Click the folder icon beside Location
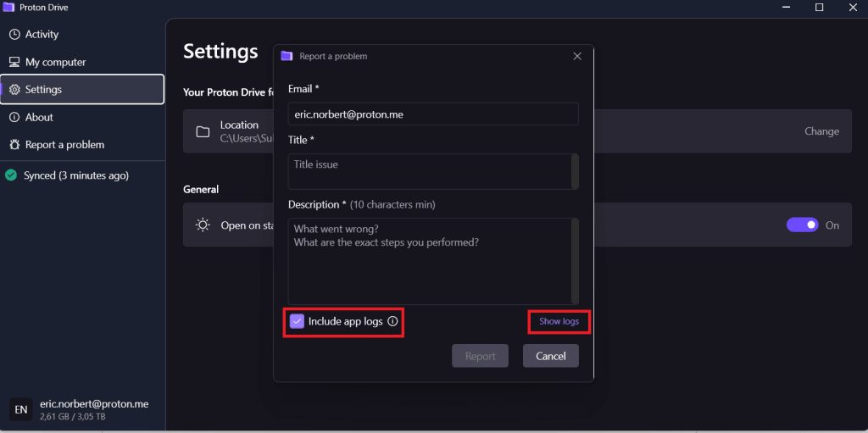868x433 pixels. (x=203, y=132)
